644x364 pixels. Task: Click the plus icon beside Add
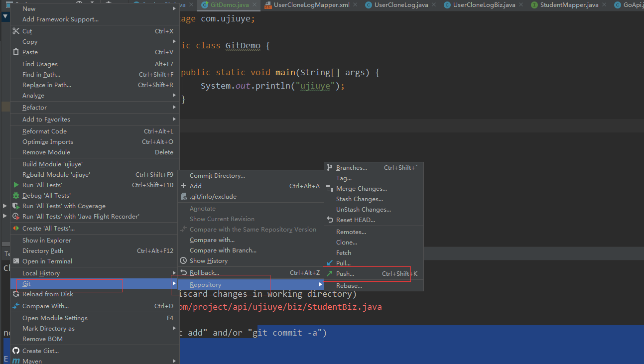(183, 186)
